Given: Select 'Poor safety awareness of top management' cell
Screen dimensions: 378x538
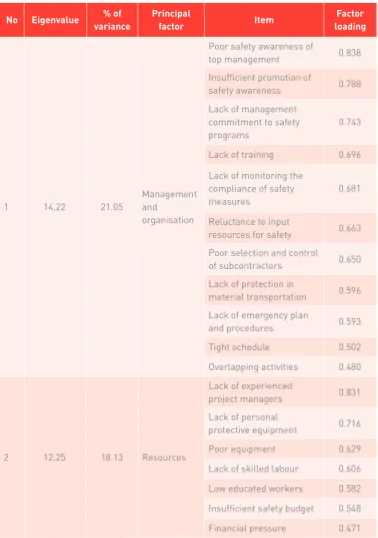Looking at the screenshot, I should pyautogui.click(x=264, y=53).
